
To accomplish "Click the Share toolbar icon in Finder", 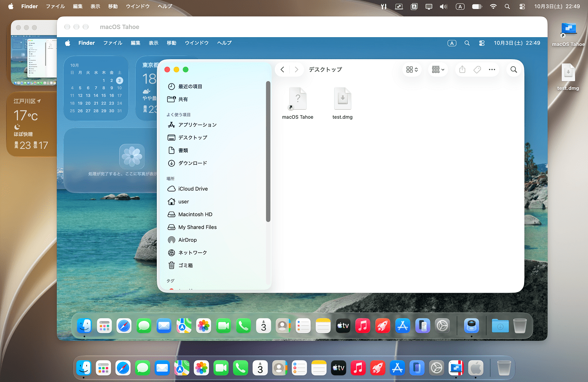I will click(463, 69).
